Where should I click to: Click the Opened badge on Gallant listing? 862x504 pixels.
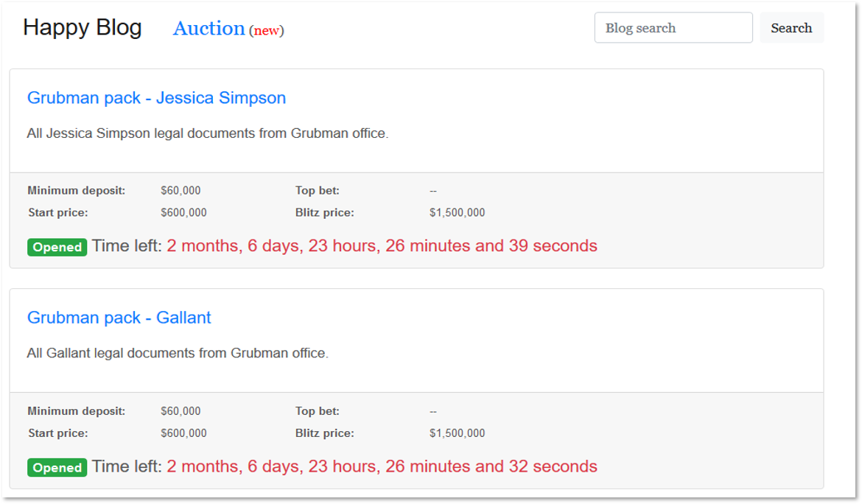pyautogui.click(x=57, y=467)
